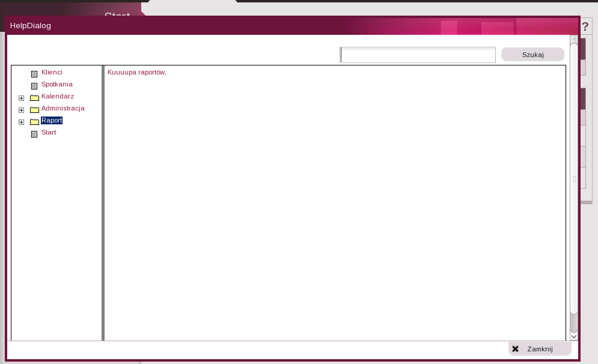Click the Klienci document icon in tree
This screenshot has width=598, height=364.
(x=34, y=74)
